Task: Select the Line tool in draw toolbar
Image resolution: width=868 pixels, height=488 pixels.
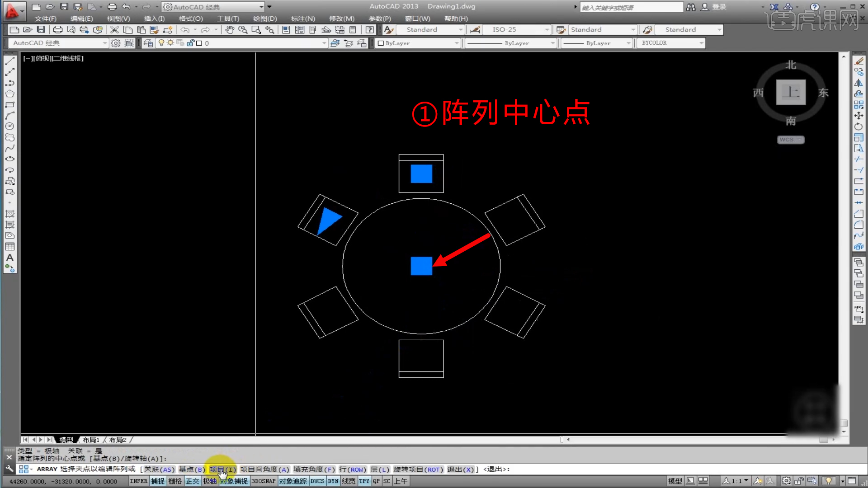Action: click(9, 61)
